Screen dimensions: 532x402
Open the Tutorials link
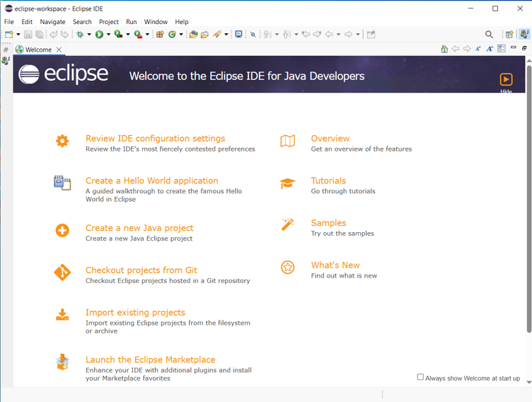point(328,180)
